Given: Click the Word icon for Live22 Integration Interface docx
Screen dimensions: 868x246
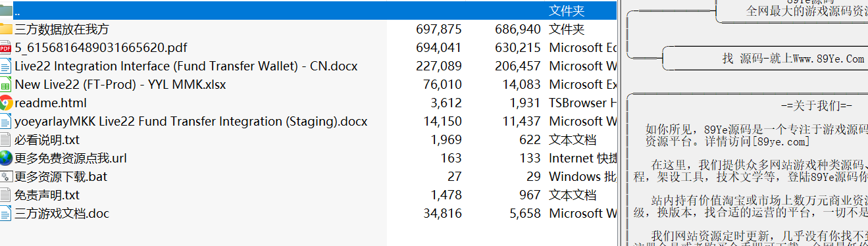Looking at the screenshot, I should coord(6,66).
